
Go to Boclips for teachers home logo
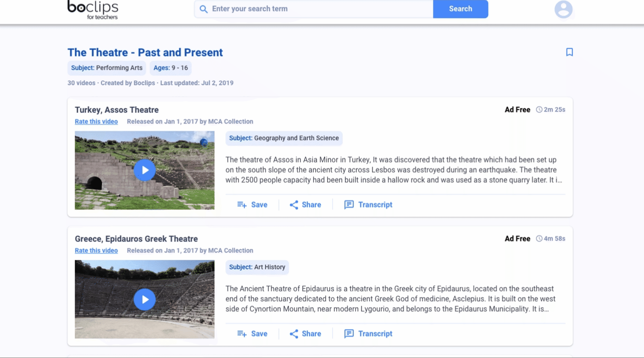pos(93,10)
